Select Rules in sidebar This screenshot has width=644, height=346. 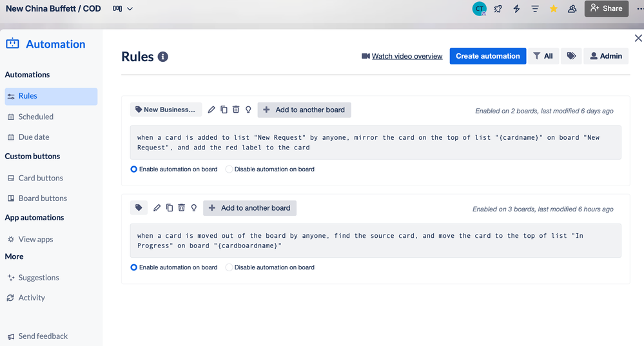tap(51, 96)
